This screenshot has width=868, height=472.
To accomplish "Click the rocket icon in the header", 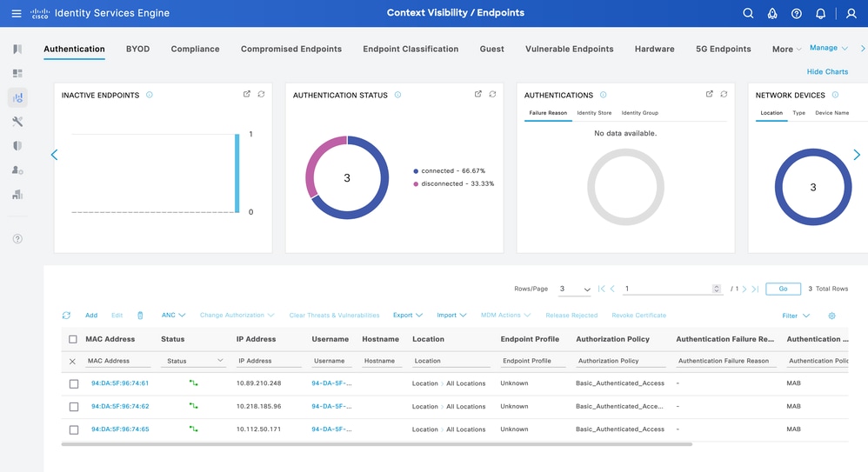I will pos(772,13).
